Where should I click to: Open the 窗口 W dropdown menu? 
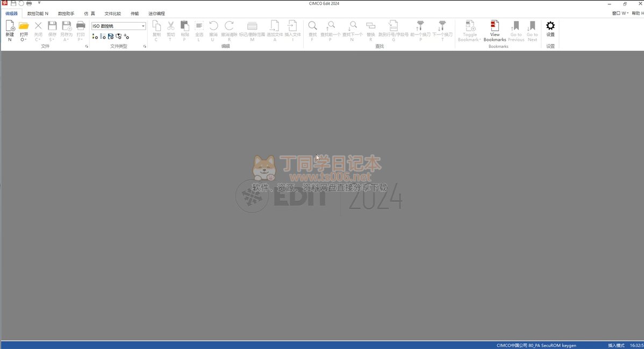(x=620, y=13)
